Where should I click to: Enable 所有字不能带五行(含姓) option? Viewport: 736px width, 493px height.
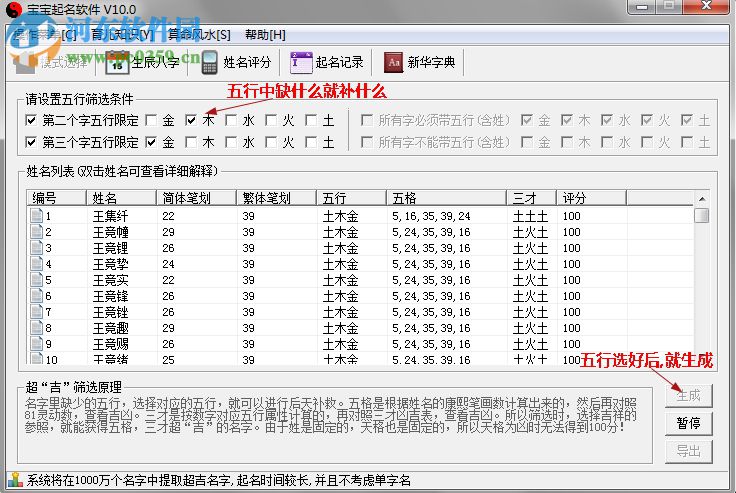coord(367,142)
